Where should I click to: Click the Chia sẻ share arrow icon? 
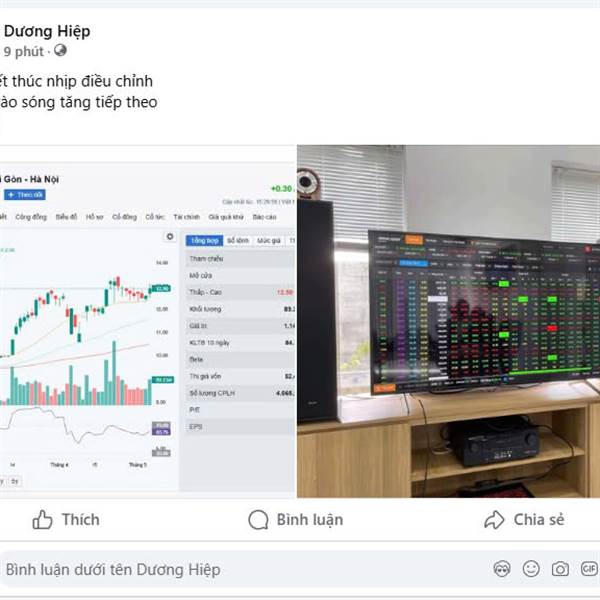pos(494,520)
